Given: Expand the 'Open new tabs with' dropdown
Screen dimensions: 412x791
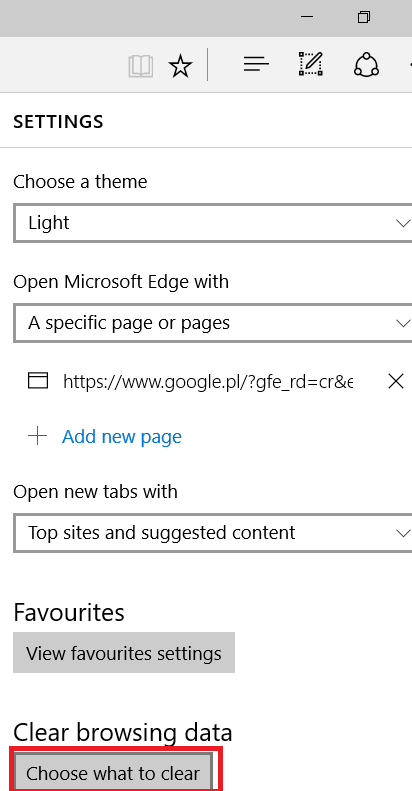Looking at the screenshot, I should [213, 533].
